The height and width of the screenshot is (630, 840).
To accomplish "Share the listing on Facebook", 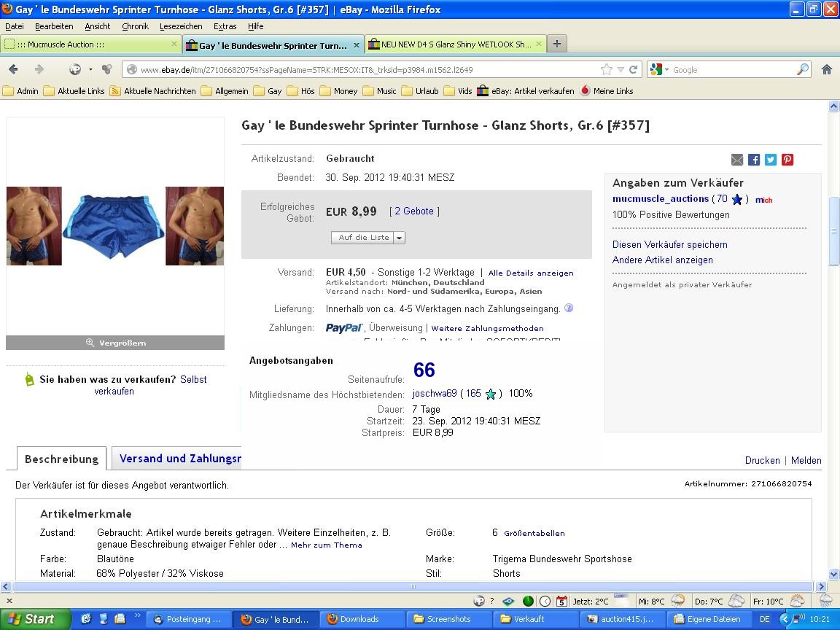I will pyautogui.click(x=754, y=160).
